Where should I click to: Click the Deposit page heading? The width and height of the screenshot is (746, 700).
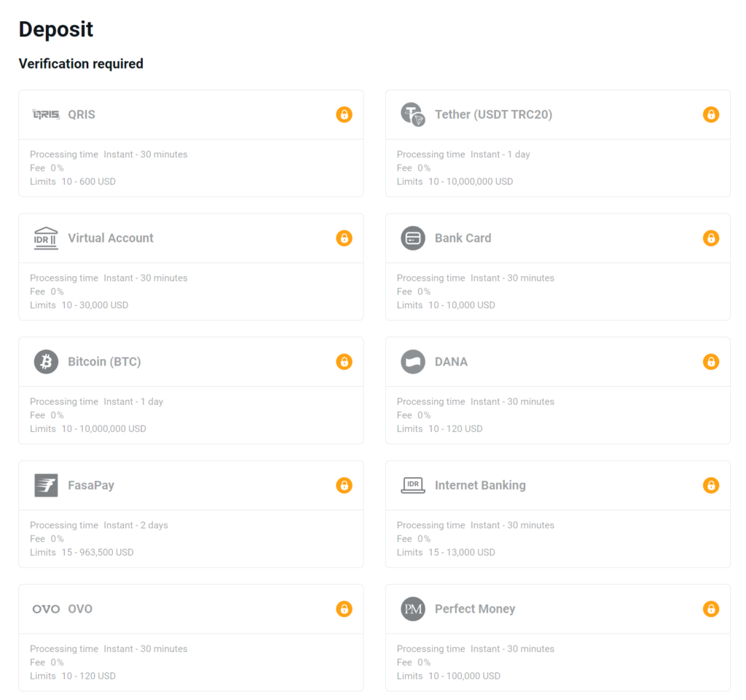point(55,29)
